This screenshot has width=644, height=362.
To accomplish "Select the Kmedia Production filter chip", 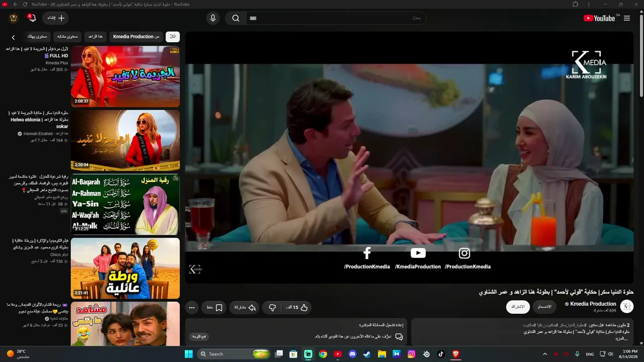I will pos(136,37).
